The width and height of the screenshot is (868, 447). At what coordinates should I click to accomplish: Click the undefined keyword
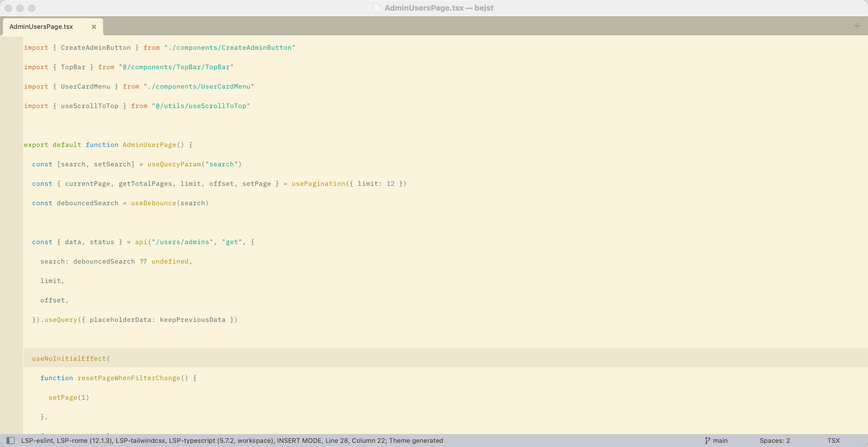(x=170, y=261)
